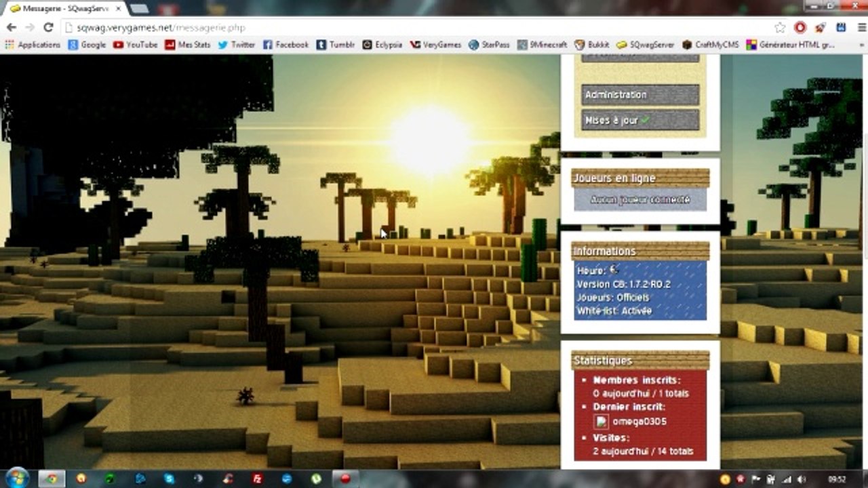Image resolution: width=868 pixels, height=488 pixels.
Task: Open the 9Minecraft bookmark
Action: [542, 45]
